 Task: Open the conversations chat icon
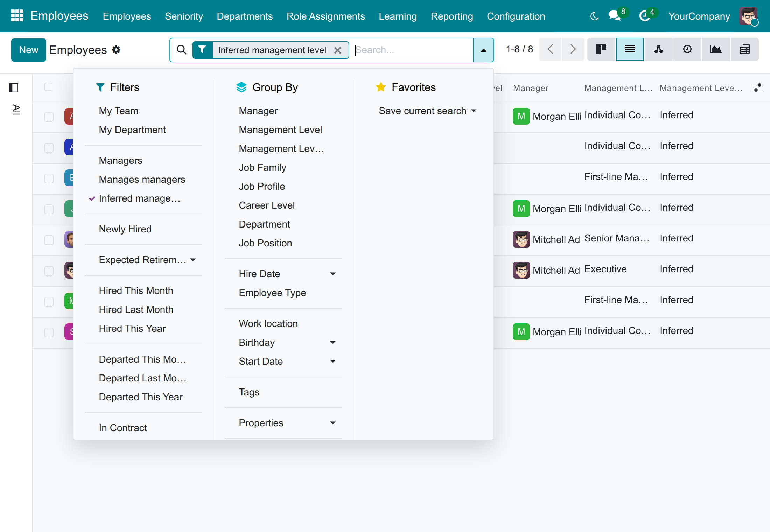point(614,16)
